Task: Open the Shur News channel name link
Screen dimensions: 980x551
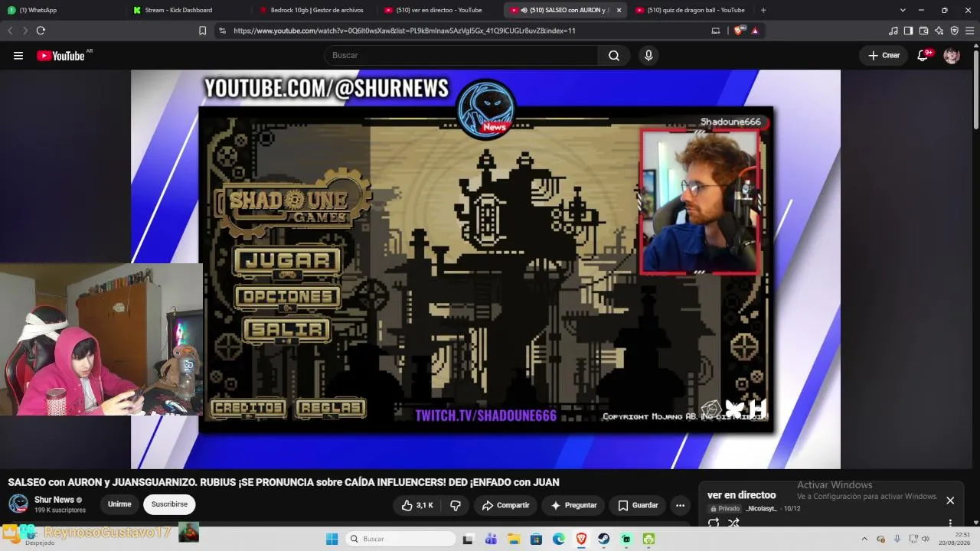Action: (x=54, y=500)
